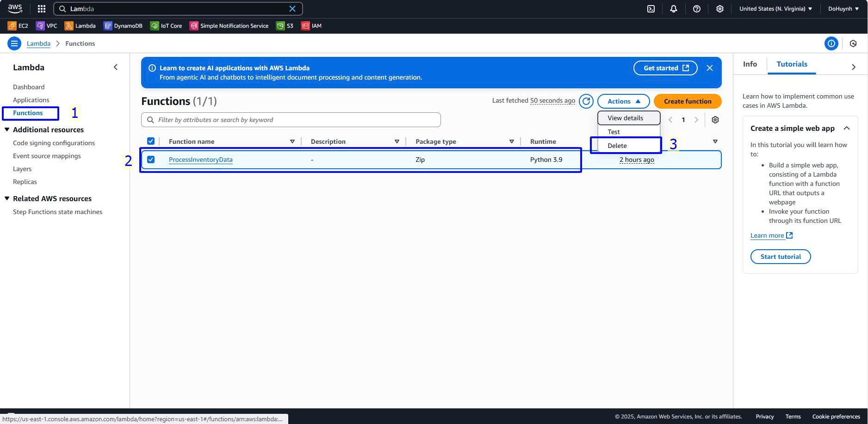Dismiss the AI applications banner
The width and height of the screenshot is (868, 424).
[709, 68]
